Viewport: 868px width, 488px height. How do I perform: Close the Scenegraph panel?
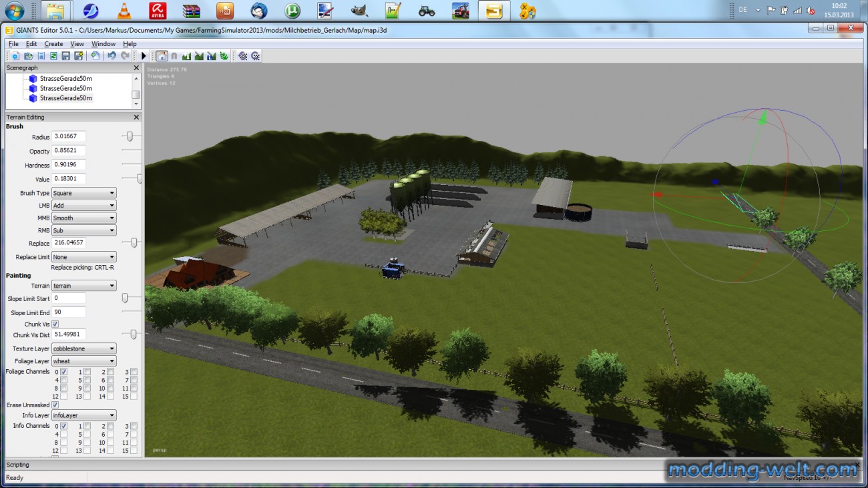click(x=136, y=67)
